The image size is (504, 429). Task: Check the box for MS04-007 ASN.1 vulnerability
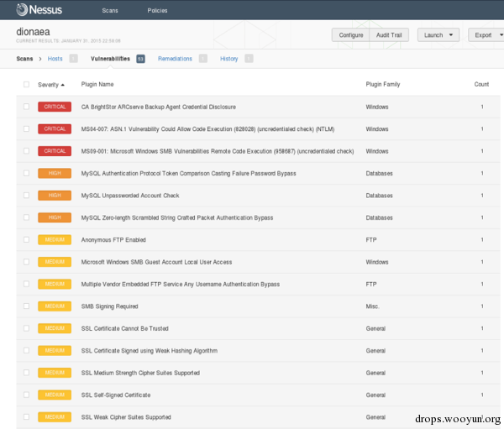coord(26,129)
